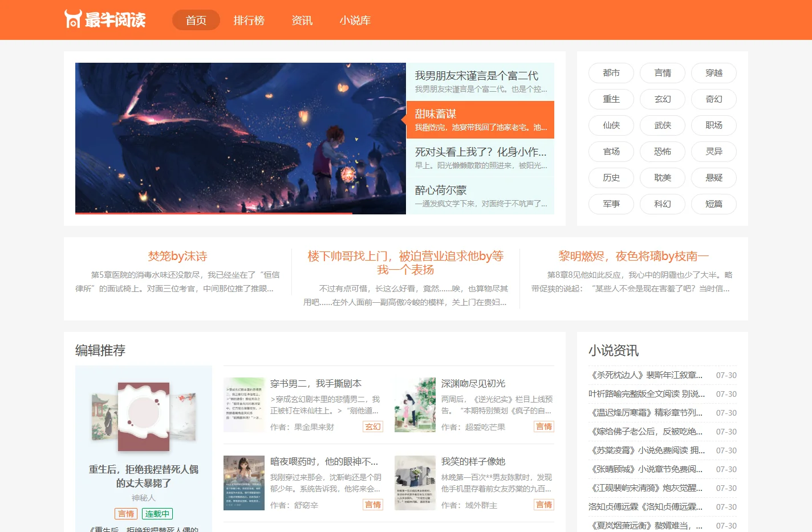Open the article 黎明燃烬，夜色将璃by枝南一
The width and height of the screenshot is (812, 532).
click(634, 256)
